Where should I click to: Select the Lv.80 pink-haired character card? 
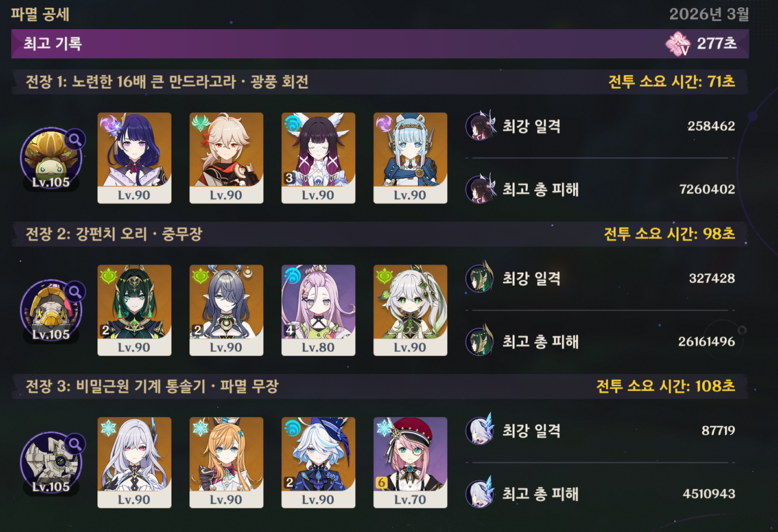click(318, 310)
